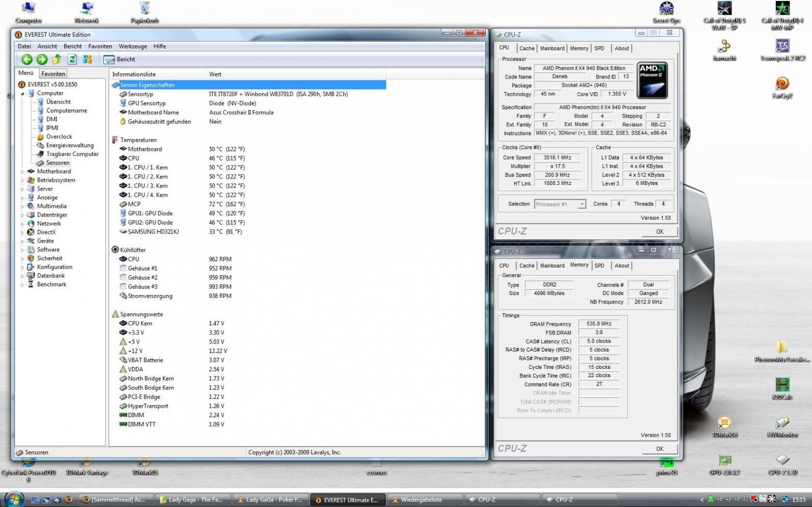Screen dimensions: 812x507
Task: Switch to About tab in upper CPU-Z
Action: tap(621, 48)
